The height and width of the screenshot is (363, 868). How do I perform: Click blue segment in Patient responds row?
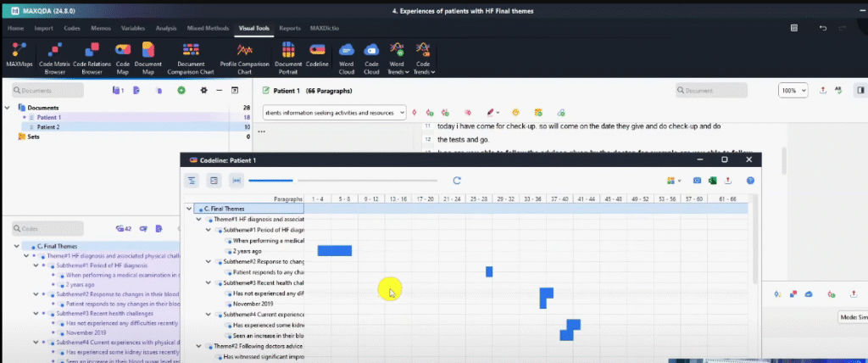coord(489,271)
